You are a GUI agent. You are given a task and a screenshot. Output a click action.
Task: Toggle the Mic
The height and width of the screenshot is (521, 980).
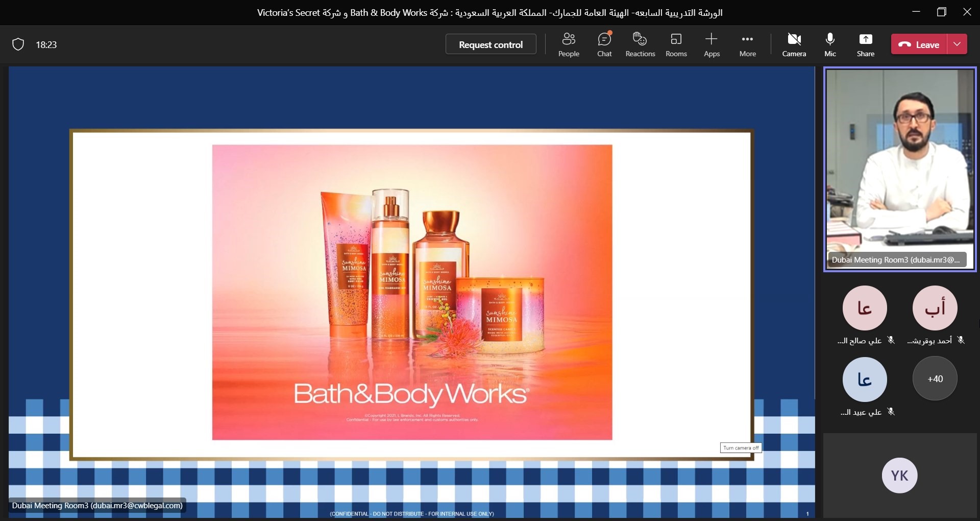pyautogui.click(x=830, y=44)
